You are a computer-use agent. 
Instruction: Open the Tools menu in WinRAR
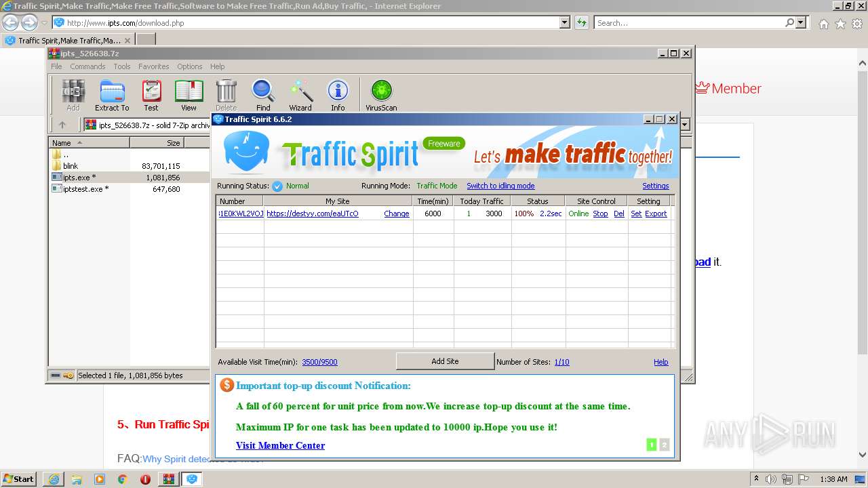point(122,66)
